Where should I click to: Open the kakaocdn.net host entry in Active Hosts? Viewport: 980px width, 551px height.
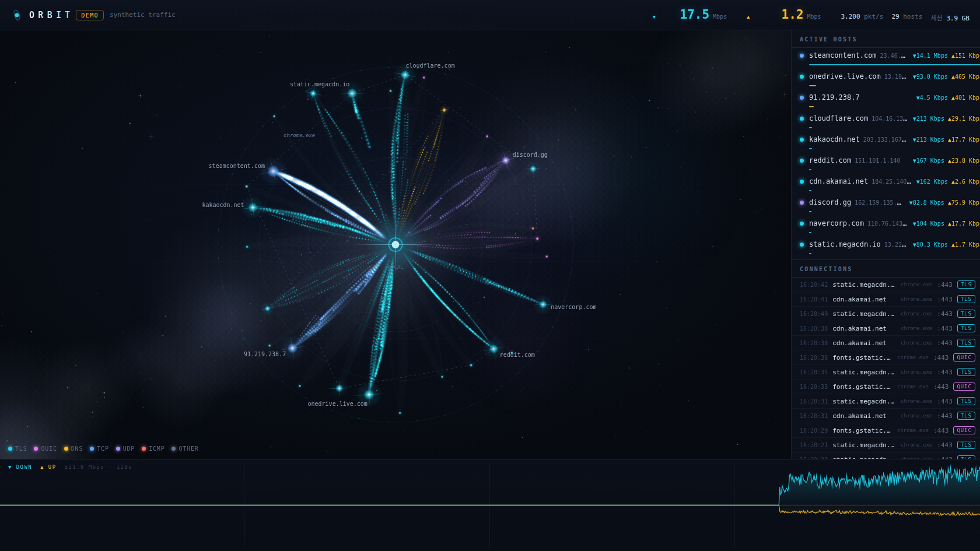point(885,142)
